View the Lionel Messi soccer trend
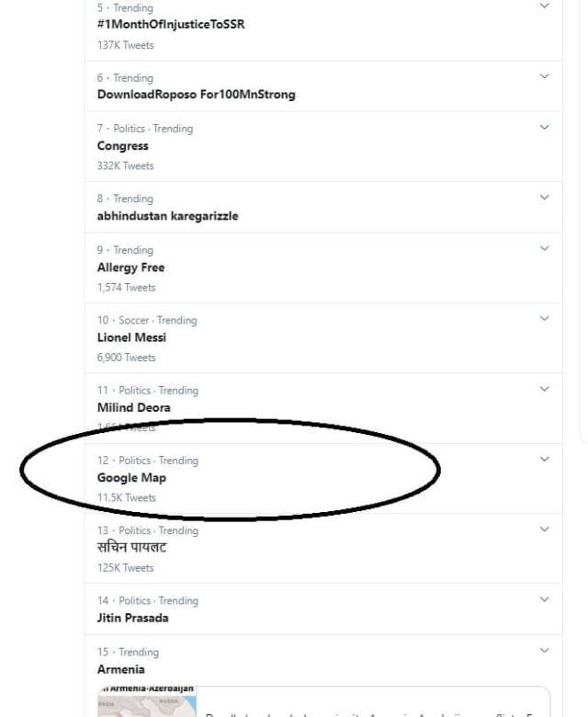This screenshot has height=717, width=588. coord(131,337)
